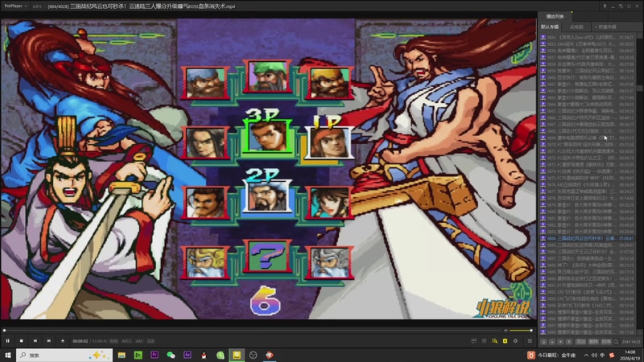Click the green-hat bearded character portrait

coord(267,76)
